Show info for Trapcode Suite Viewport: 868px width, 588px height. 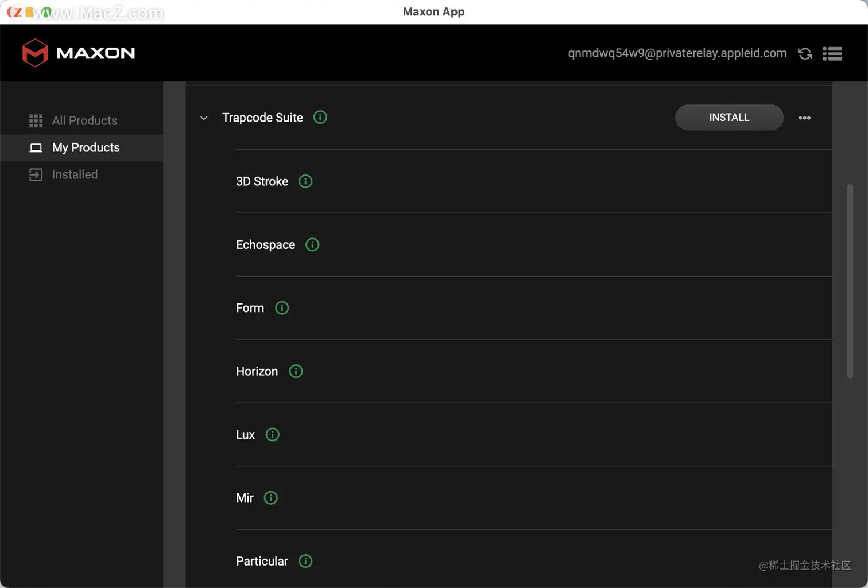pyautogui.click(x=320, y=117)
